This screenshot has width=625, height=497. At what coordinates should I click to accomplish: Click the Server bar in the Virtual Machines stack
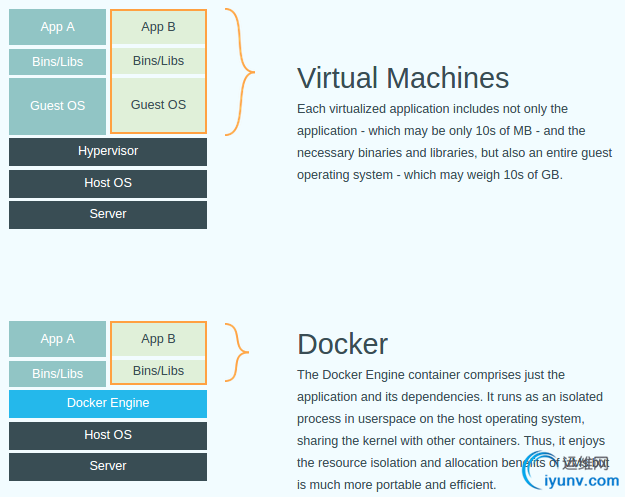pos(108,214)
